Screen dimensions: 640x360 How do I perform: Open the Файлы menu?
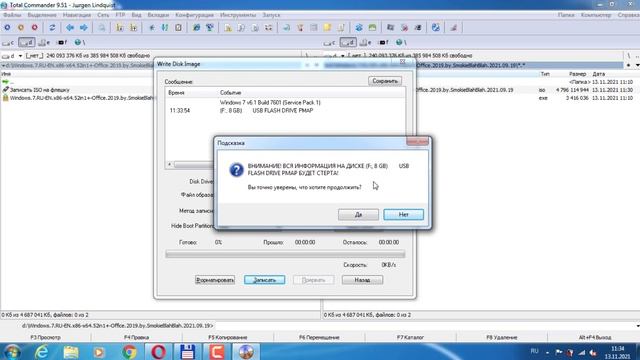12,15
